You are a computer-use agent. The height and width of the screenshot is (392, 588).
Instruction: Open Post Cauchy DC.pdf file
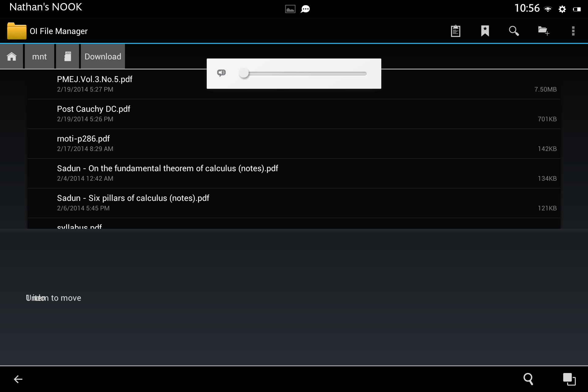[294, 114]
